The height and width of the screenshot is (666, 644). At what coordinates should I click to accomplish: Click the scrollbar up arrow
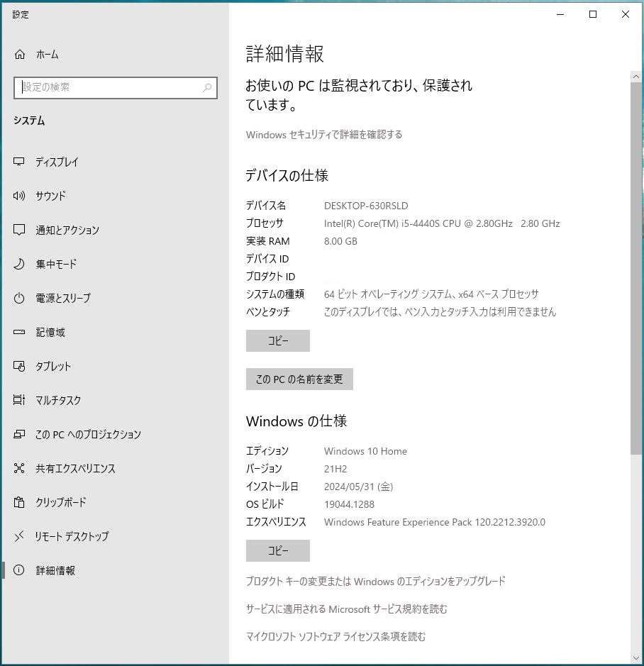coord(636,77)
